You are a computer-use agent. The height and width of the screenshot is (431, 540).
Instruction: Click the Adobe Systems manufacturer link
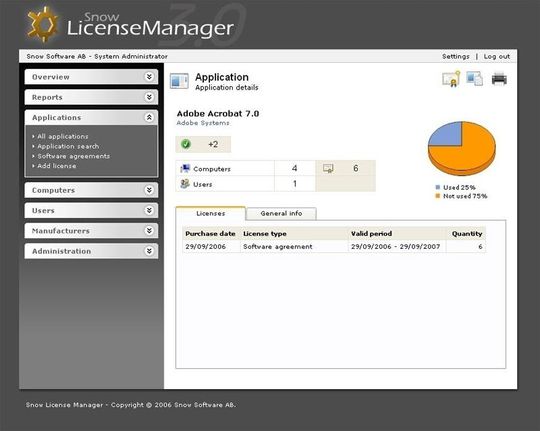[x=203, y=123]
